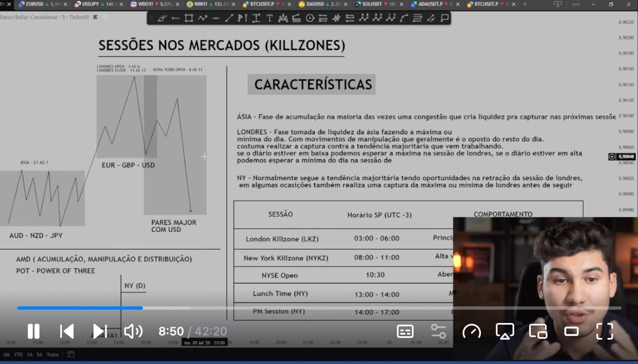Select the Text tool in toolbar

click(x=270, y=18)
